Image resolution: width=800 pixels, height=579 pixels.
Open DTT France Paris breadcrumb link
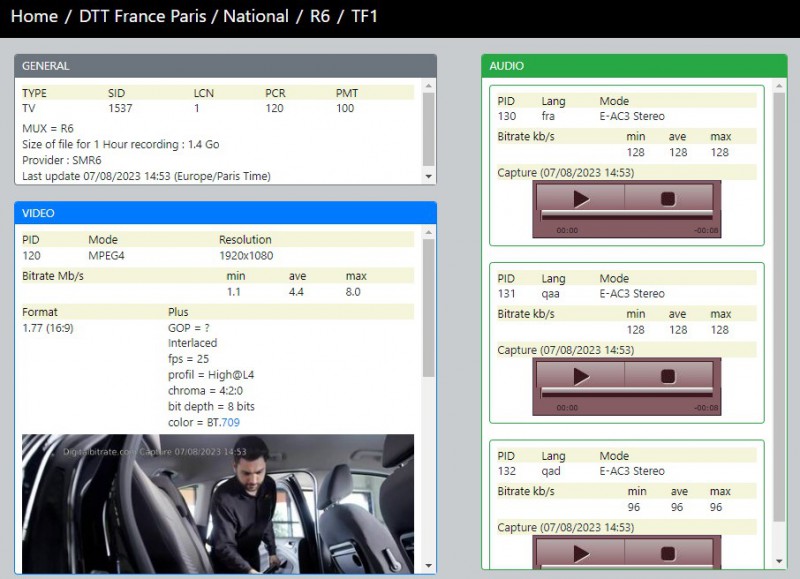(142, 16)
